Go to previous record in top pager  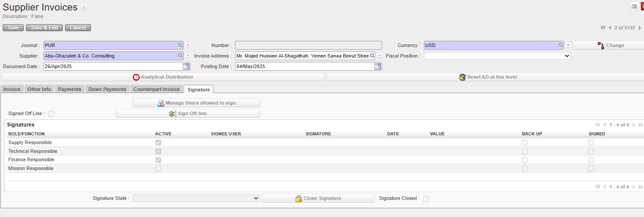click(x=610, y=28)
